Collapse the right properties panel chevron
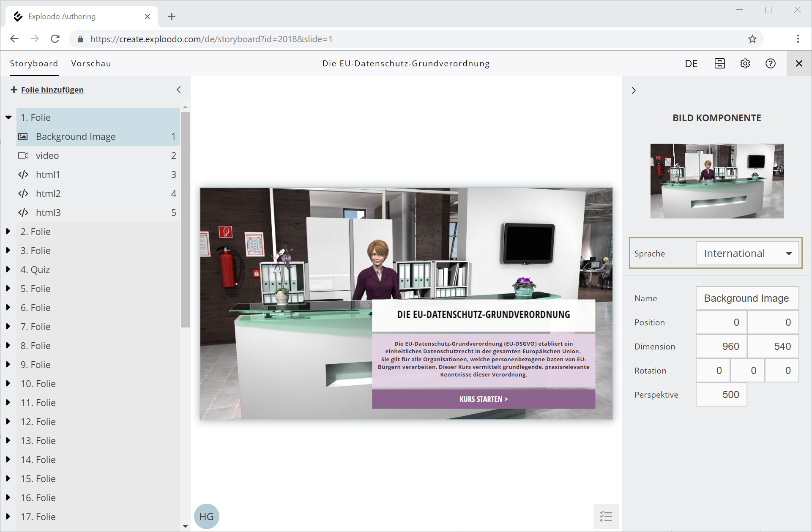The image size is (812, 532). [x=633, y=90]
